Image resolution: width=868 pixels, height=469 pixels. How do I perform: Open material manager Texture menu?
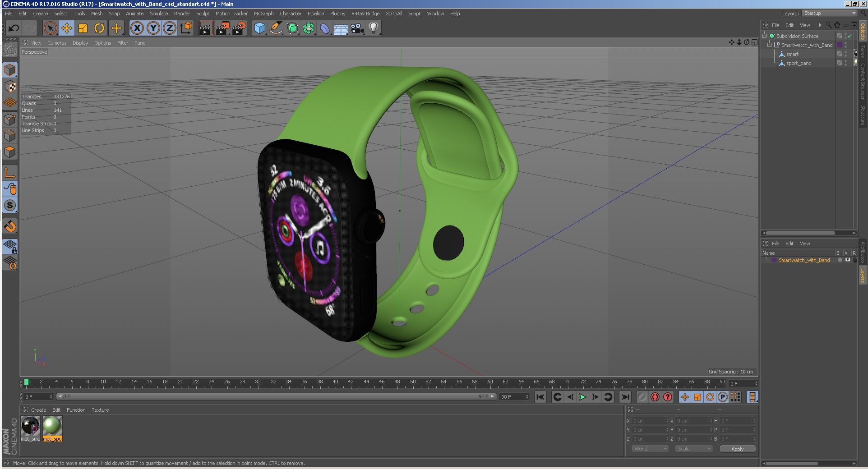point(100,410)
